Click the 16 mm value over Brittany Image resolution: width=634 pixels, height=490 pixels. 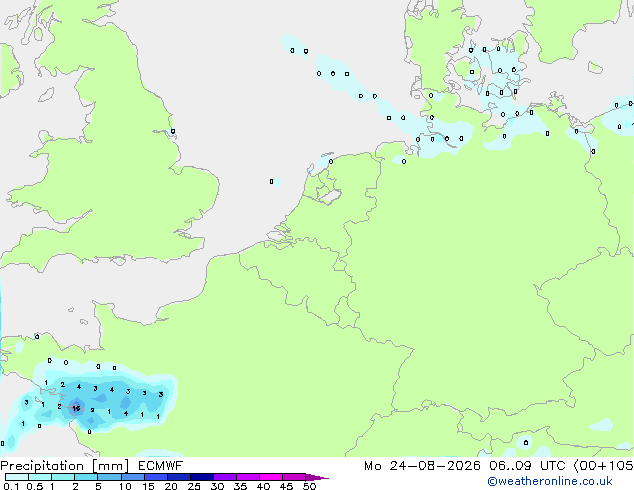(x=76, y=409)
